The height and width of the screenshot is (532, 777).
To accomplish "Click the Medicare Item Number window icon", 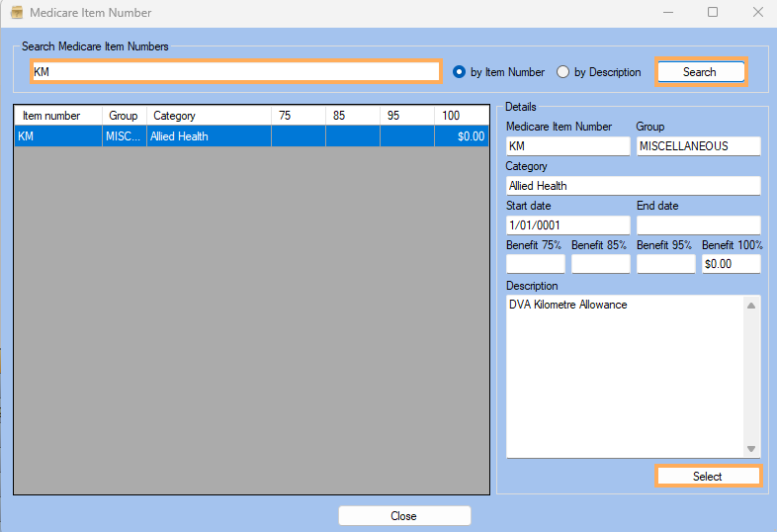I will point(17,13).
